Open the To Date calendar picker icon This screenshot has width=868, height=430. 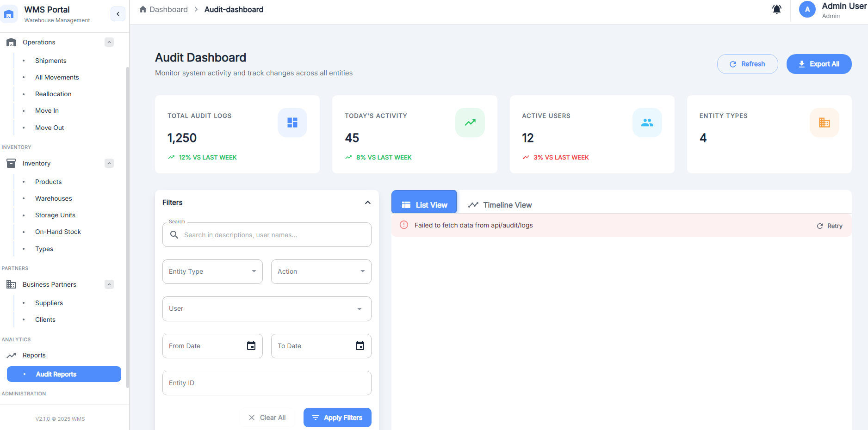[x=360, y=346]
